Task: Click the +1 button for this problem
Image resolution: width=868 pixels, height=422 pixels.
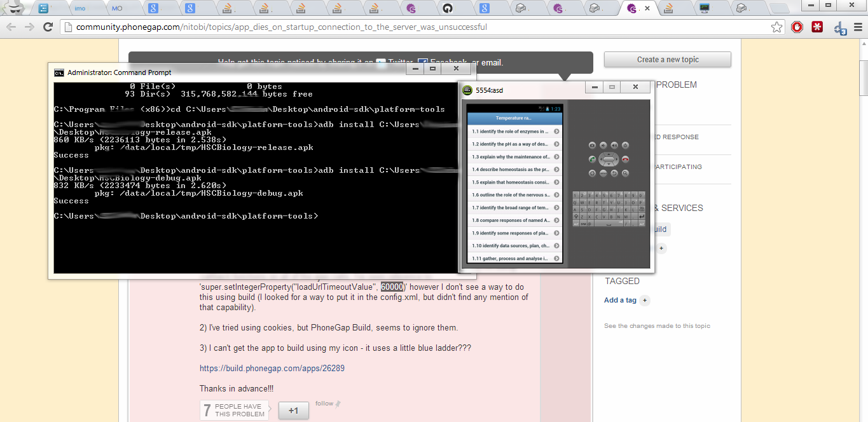Action: coord(293,411)
